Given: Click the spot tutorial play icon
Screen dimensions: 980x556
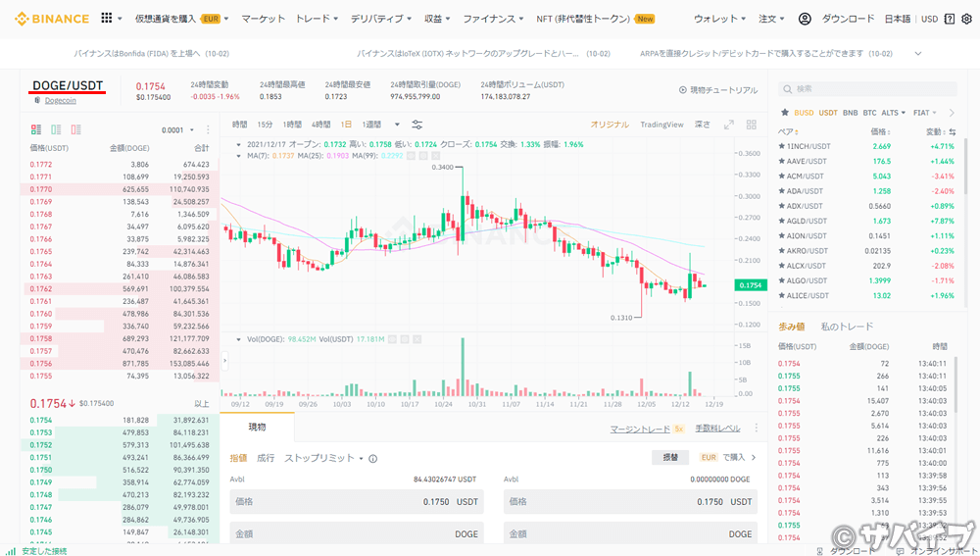Looking at the screenshot, I should click(x=683, y=90).
